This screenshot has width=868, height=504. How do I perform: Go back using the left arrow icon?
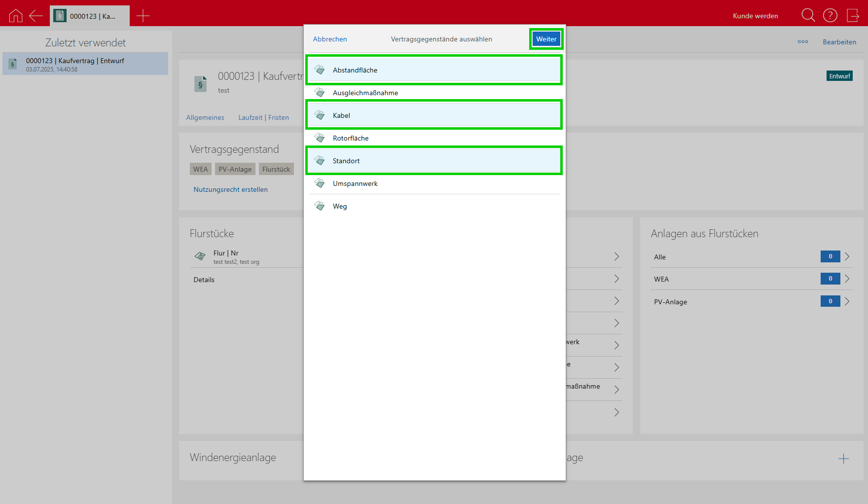[x=36, y=16]
